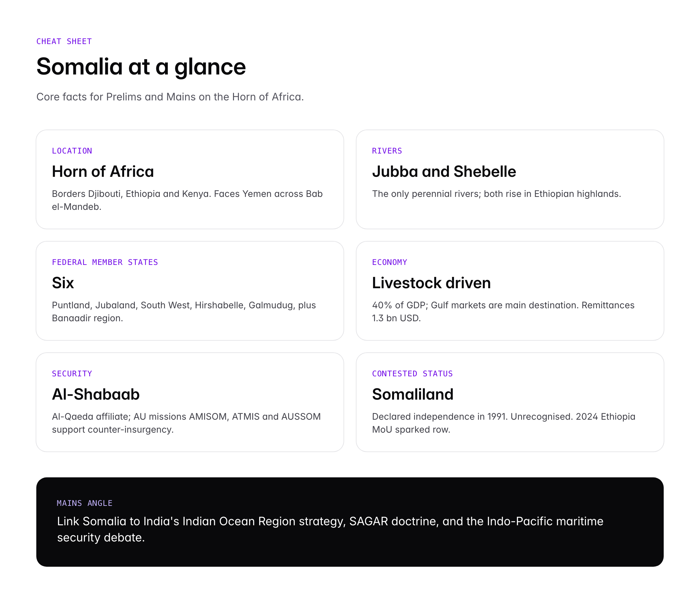700x603 pixels.
Task: Click the 'Somalia at a glance' heading
Action: point(141,66)
